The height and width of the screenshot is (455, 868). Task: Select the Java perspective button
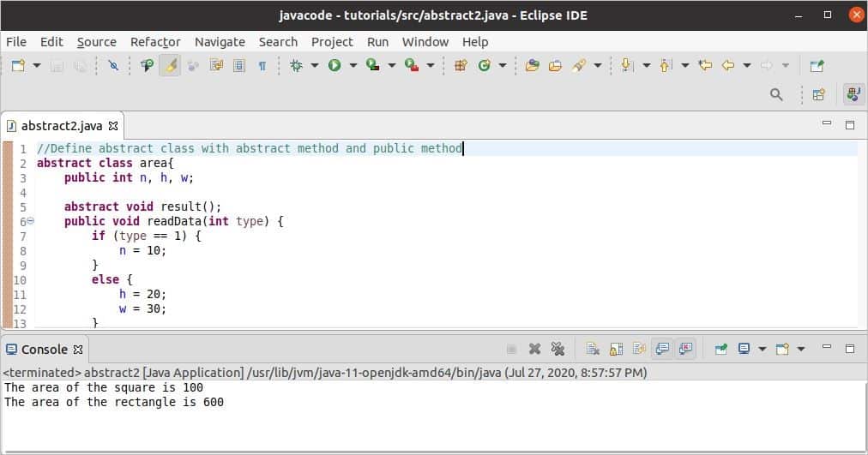[x=853, y=94]
